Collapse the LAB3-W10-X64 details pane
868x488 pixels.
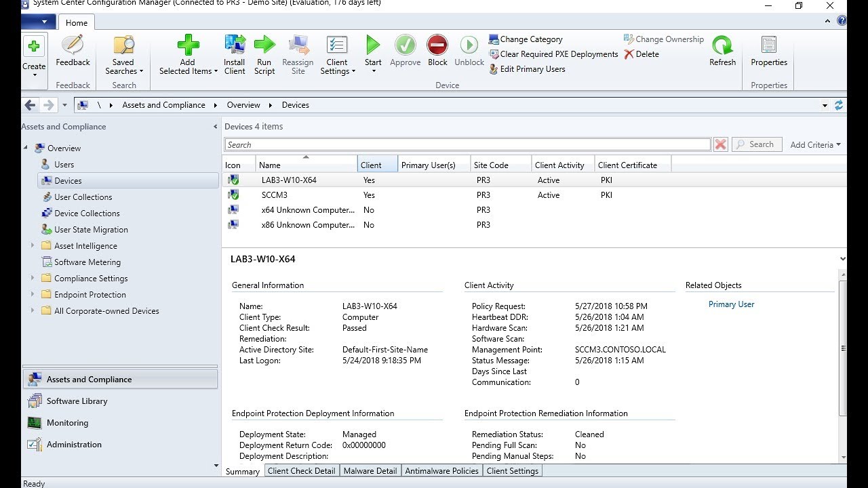842,259
